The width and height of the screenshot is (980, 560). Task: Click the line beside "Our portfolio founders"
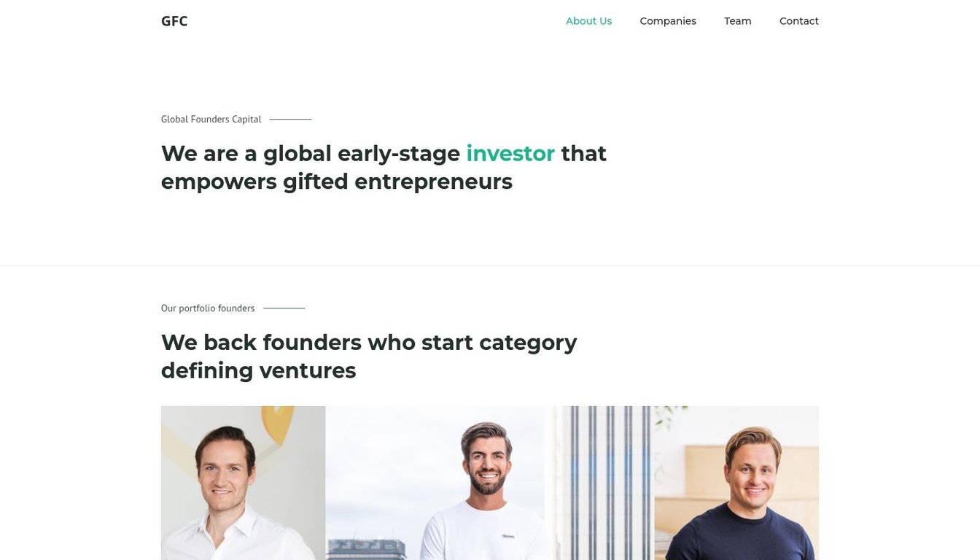[284, 308]
